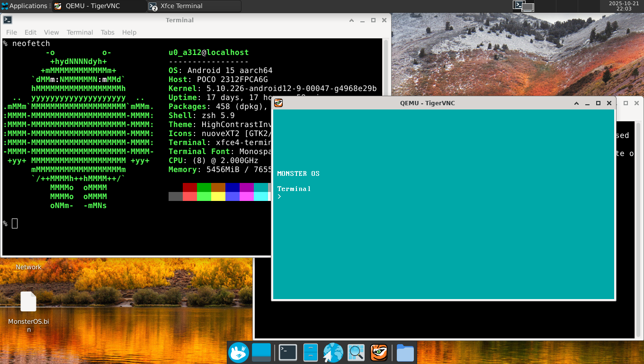Open the web browser globe dock icon

(x=333, y=353)
